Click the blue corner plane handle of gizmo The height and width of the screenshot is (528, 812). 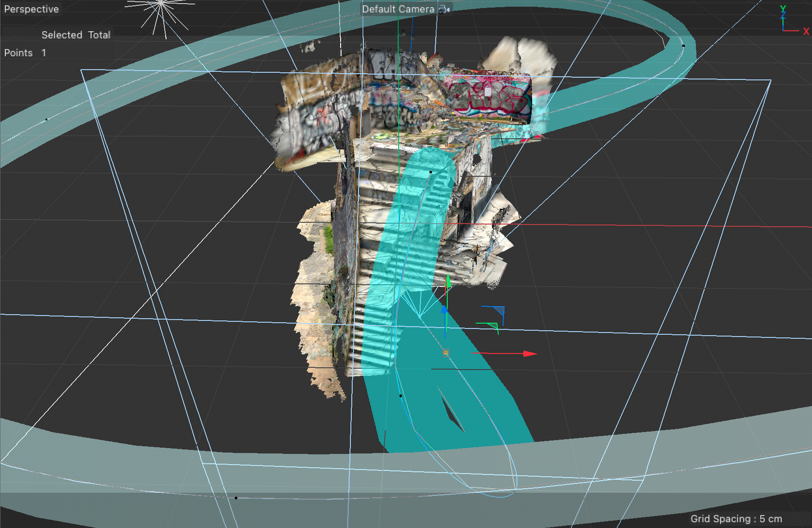tap(499, 311)
